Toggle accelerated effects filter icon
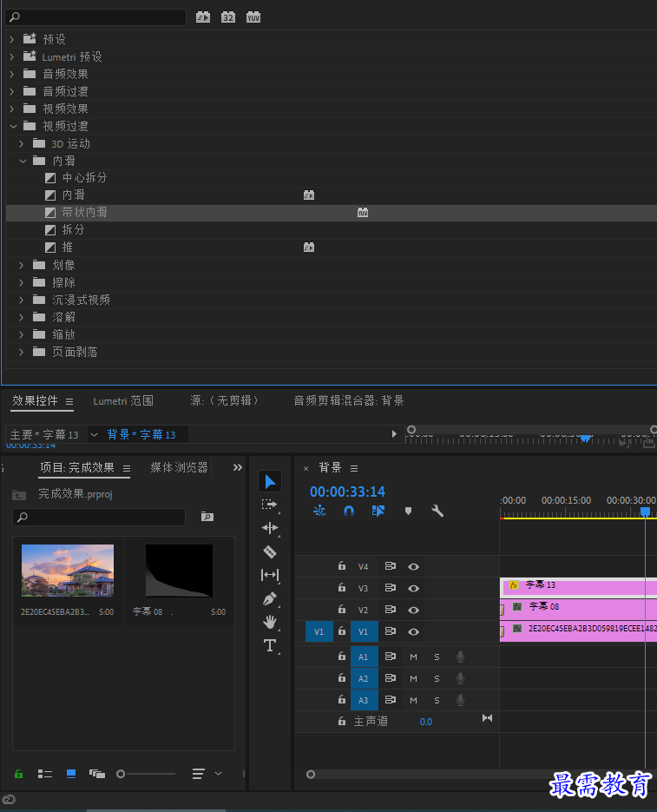Image resolution: width=657 pixels, height=812 pixels. (203, 17)
